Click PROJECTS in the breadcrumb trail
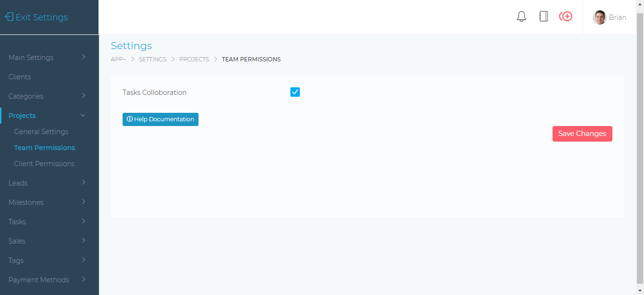This screenshot has height=295, width=644. pyautogui.click(x=194, y=59)
